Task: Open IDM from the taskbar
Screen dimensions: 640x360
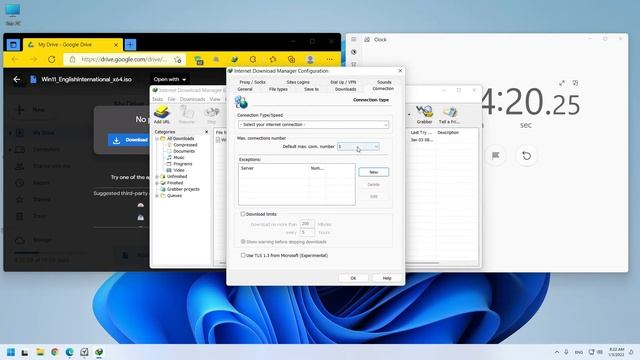Action: [x=99, y=352]
